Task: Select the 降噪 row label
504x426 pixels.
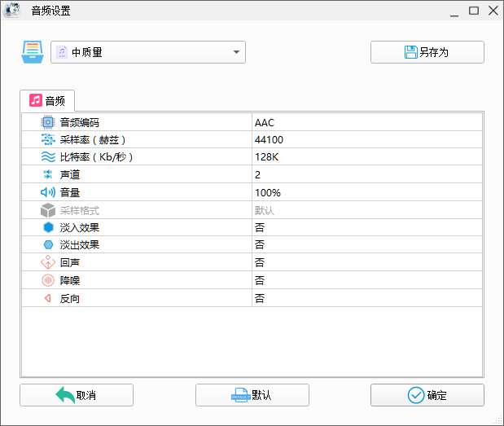Action: click(x=70, y=280)
